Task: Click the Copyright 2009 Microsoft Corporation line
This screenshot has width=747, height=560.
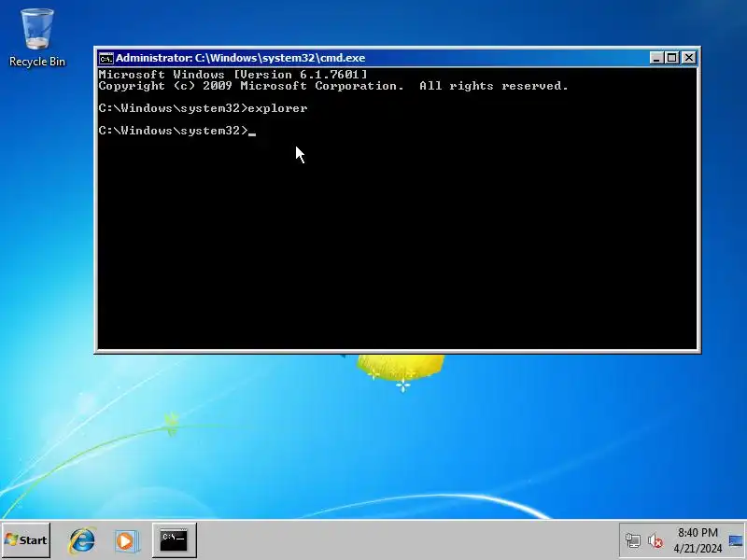Action: [x=333, y=86]
